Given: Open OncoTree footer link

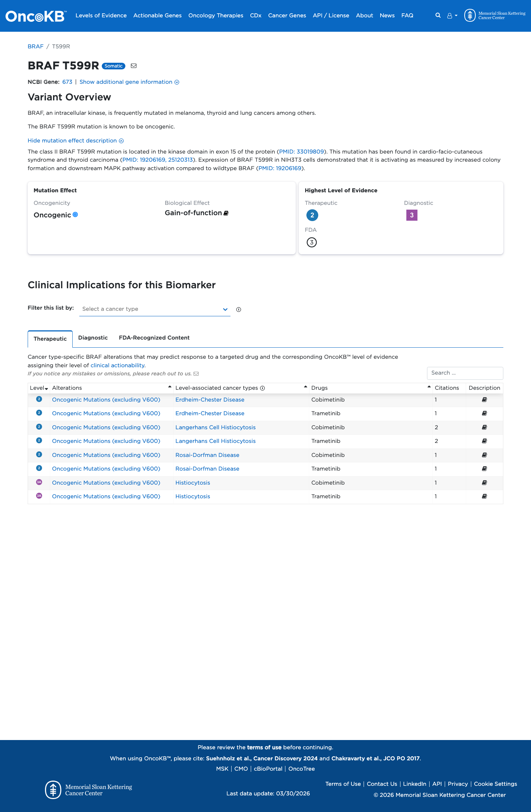Looking at the screenshot, I should [302, 769].
